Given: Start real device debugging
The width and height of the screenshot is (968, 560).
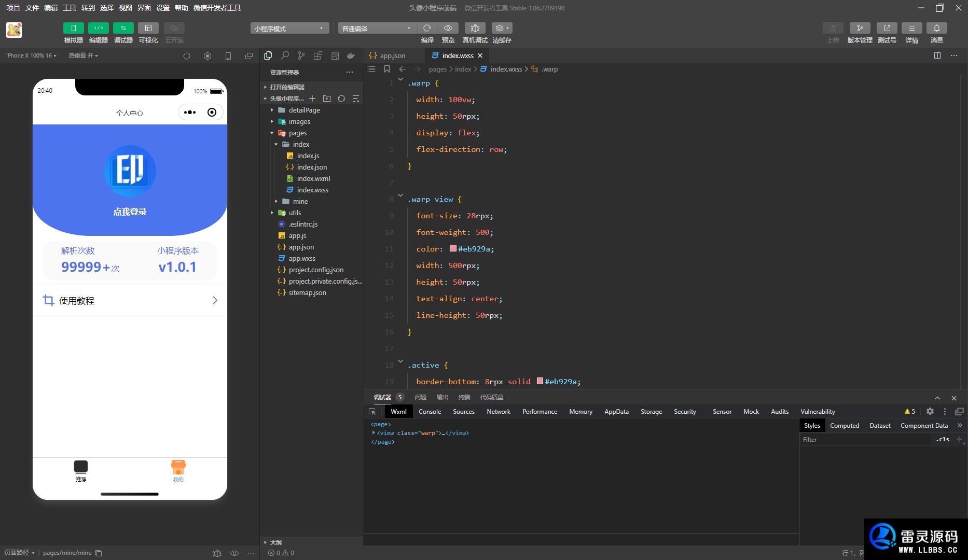Looking at the screenshot, I should [x=475, y=28].
